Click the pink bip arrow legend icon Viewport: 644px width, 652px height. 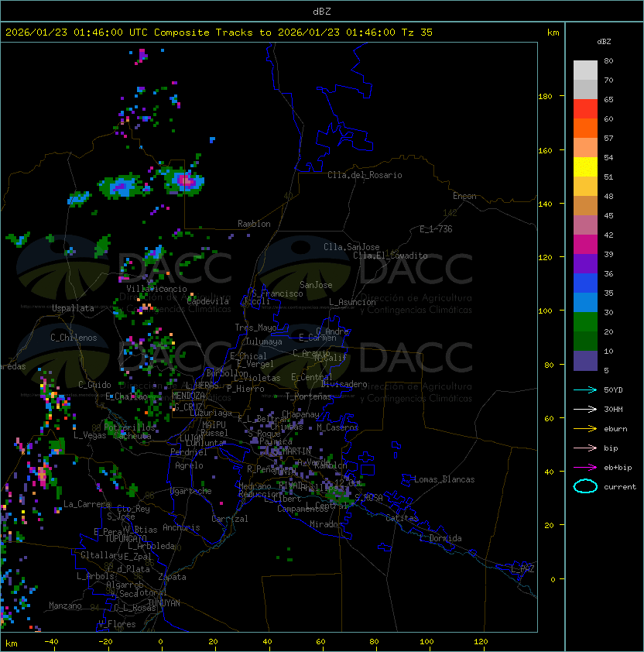[x=585, y=448]
